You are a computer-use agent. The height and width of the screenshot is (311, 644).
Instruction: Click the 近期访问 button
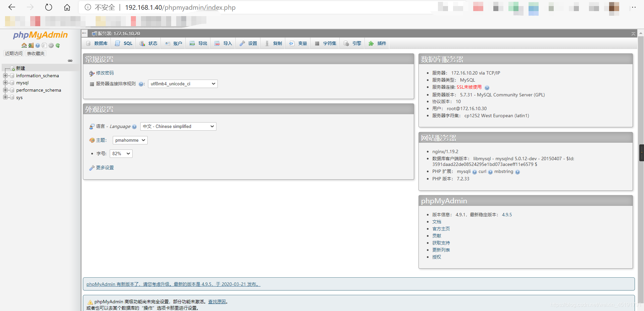(x=14, y=53)
